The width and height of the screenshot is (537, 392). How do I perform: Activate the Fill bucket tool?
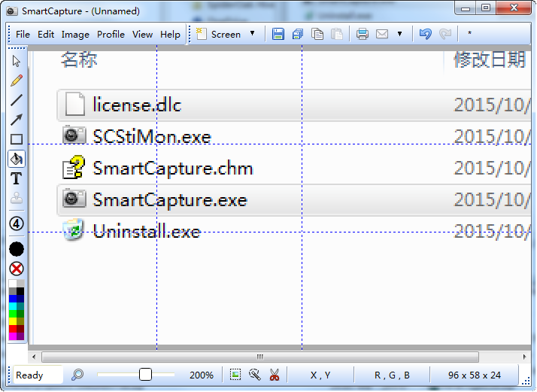tap(16, 159)
